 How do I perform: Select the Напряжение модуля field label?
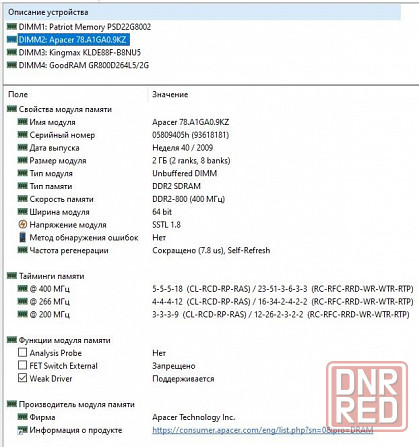pos(68,225)
